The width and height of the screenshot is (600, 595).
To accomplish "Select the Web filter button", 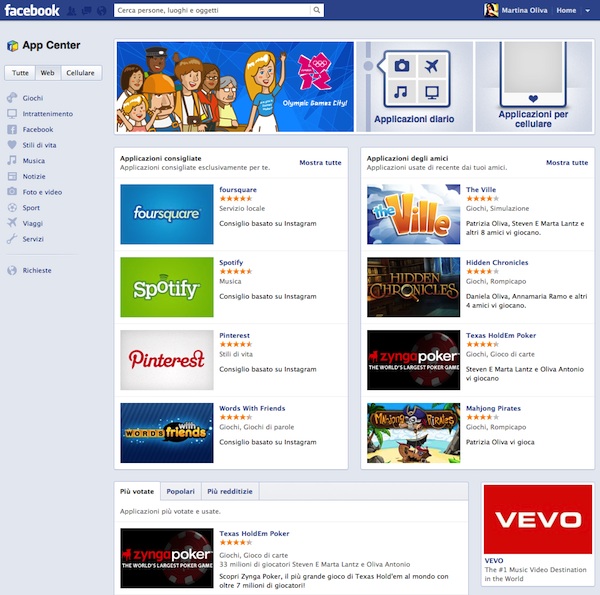I will 48,73.
